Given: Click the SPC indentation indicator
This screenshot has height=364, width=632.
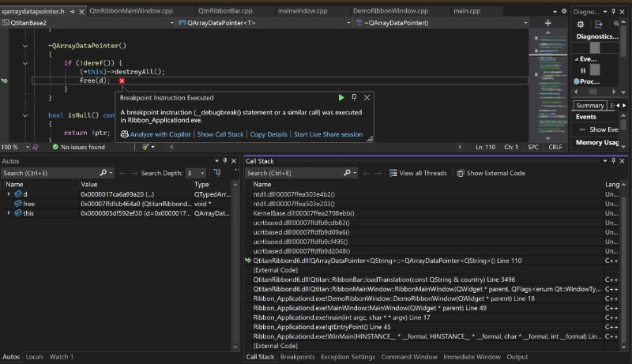Looking at the screenshot, I should pyautogui.click(x=532, y=148).
